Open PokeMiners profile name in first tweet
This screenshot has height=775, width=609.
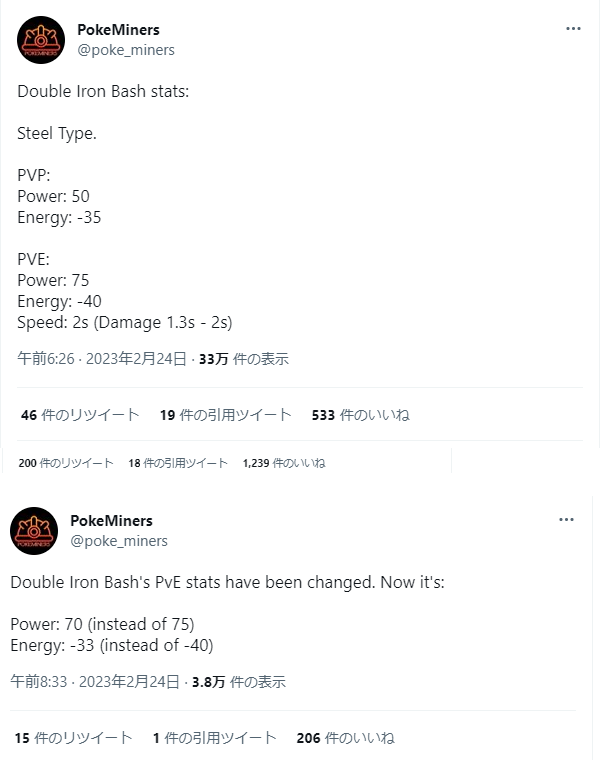(x=118, y=30)
